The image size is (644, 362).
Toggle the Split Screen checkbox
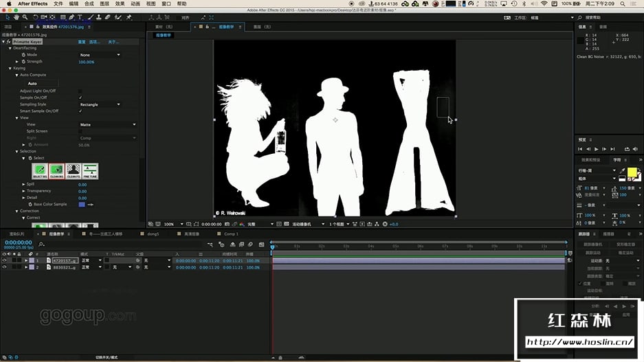pos(80,131)
